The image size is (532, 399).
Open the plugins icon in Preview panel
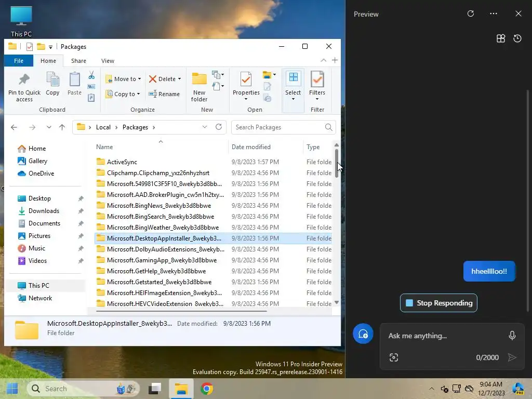(x=501, y=38)
